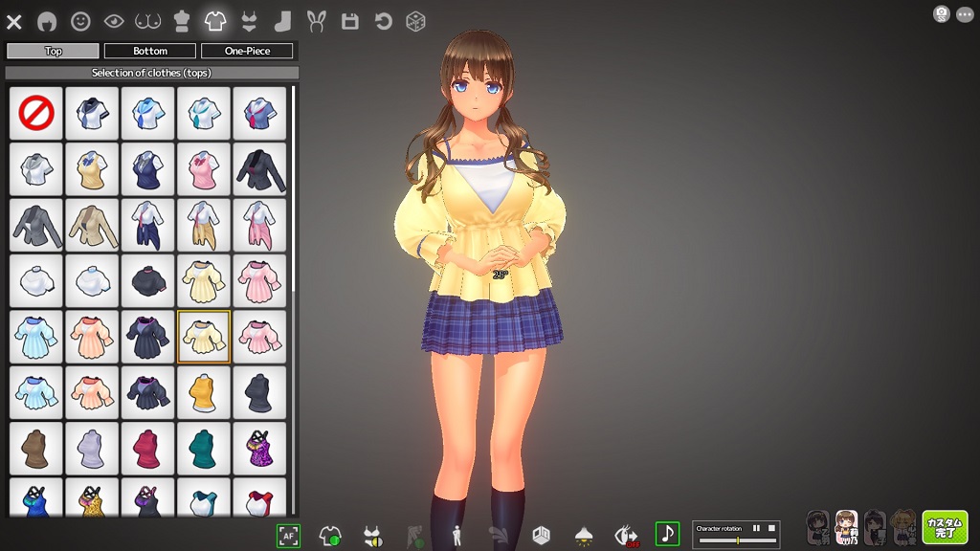The height and width of the screenshot is (551, 980).
Task: Open the socks category icon
Action: [281, 21]
